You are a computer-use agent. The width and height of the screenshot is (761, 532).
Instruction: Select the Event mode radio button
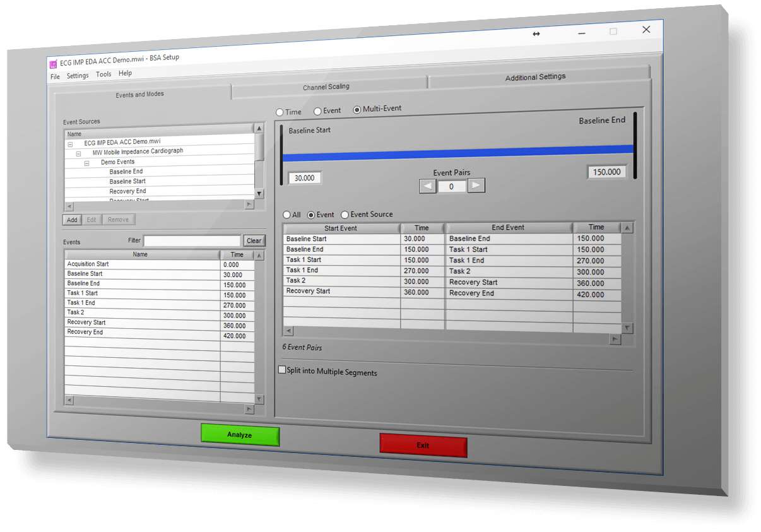(317, 111)
